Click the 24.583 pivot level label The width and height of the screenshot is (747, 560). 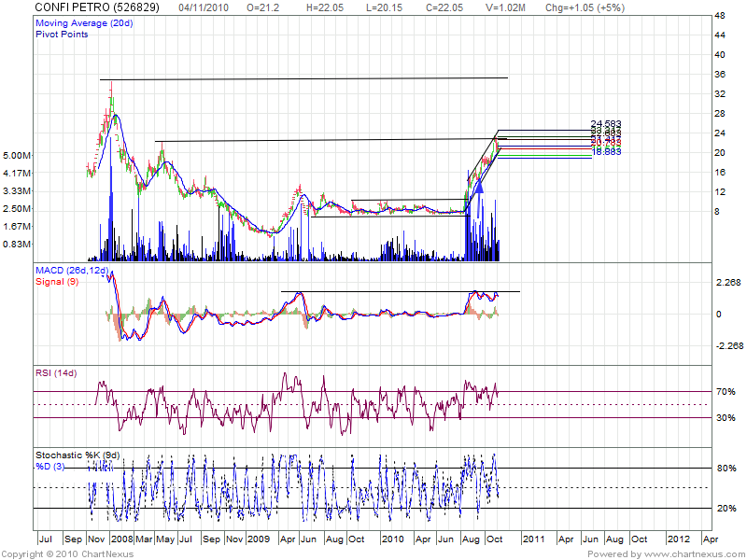point(606,124)
